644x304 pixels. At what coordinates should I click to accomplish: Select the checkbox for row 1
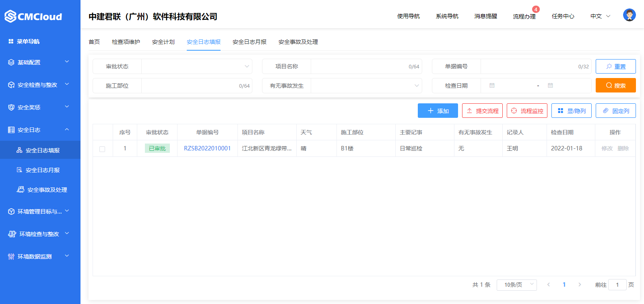(102, 149)
